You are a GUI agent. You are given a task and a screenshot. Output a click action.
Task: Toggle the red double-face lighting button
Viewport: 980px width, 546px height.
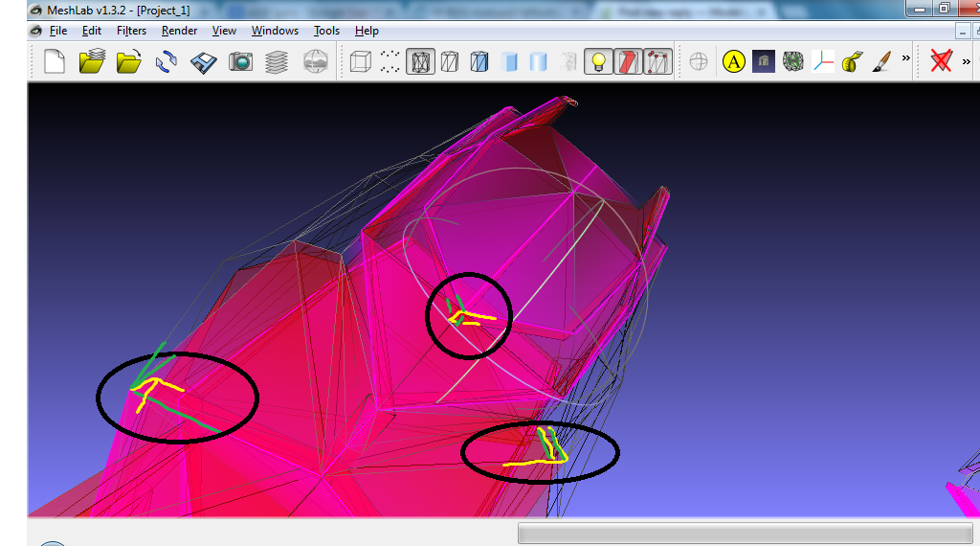click(x=628, y=62)
